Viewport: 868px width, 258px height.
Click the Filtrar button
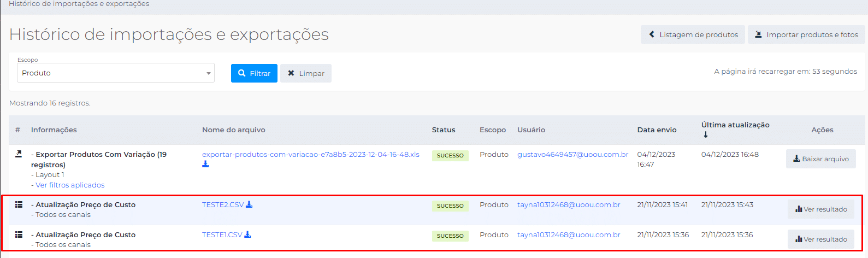click(254, 73)
